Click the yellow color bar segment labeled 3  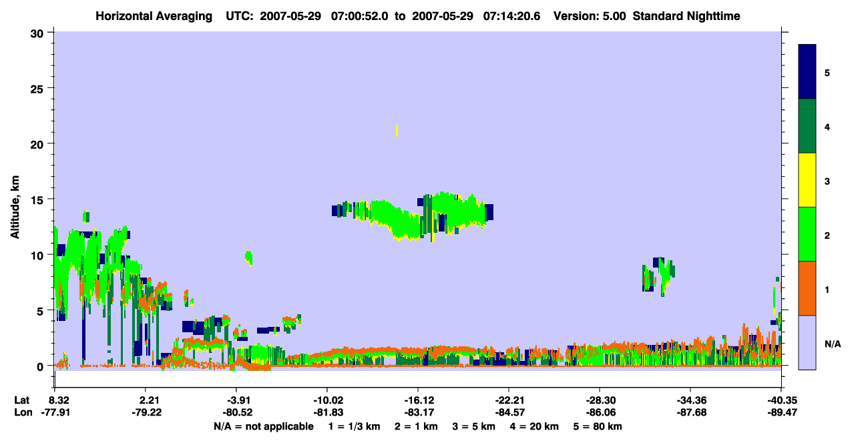point(807,180)
